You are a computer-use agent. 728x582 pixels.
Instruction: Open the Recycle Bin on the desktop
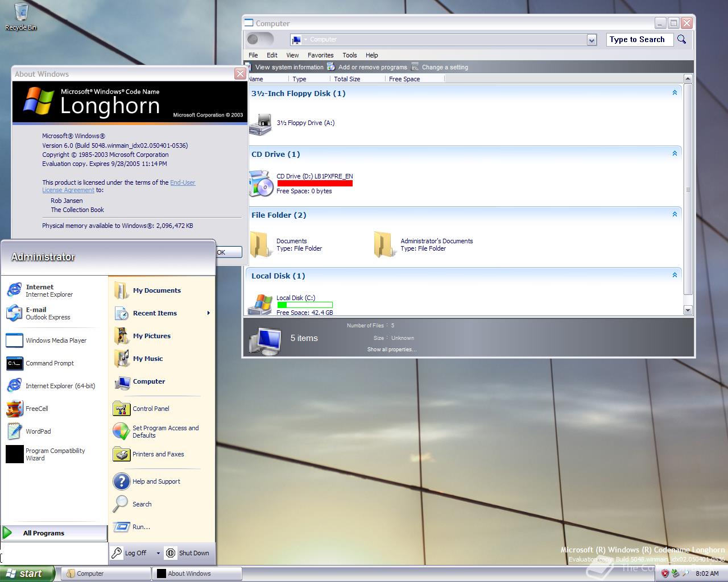pos(20,17)
